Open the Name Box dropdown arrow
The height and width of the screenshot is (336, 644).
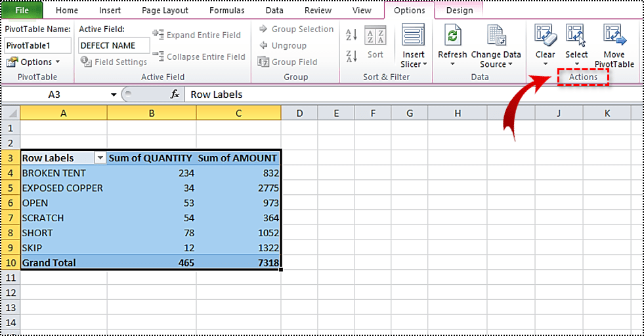tap(114, 94)
